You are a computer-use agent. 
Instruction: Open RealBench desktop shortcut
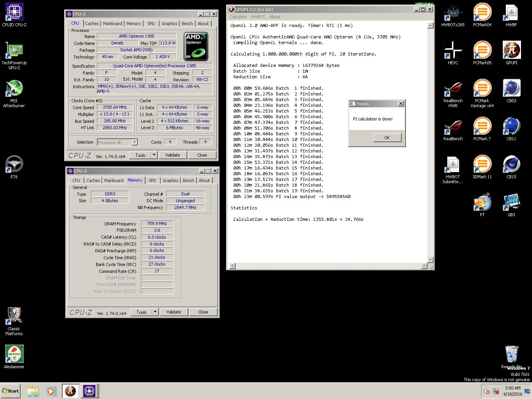click(x=453, y=129)
